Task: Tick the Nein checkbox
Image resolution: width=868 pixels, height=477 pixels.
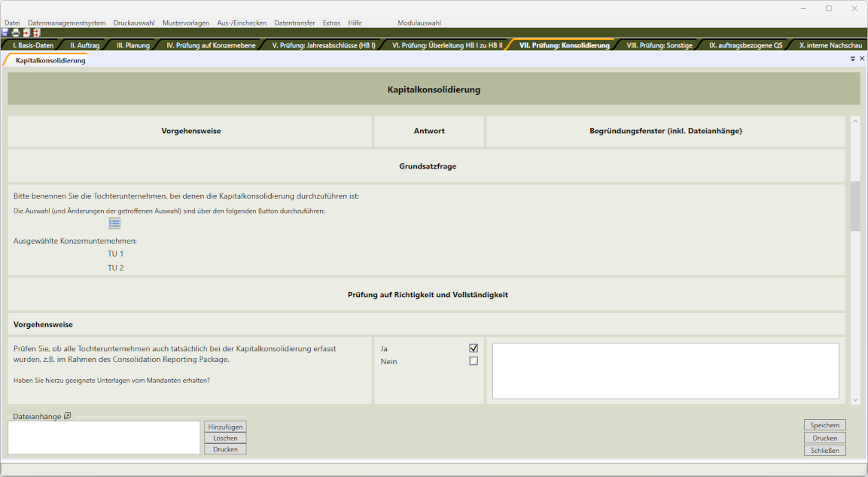Action: [474, 361]
